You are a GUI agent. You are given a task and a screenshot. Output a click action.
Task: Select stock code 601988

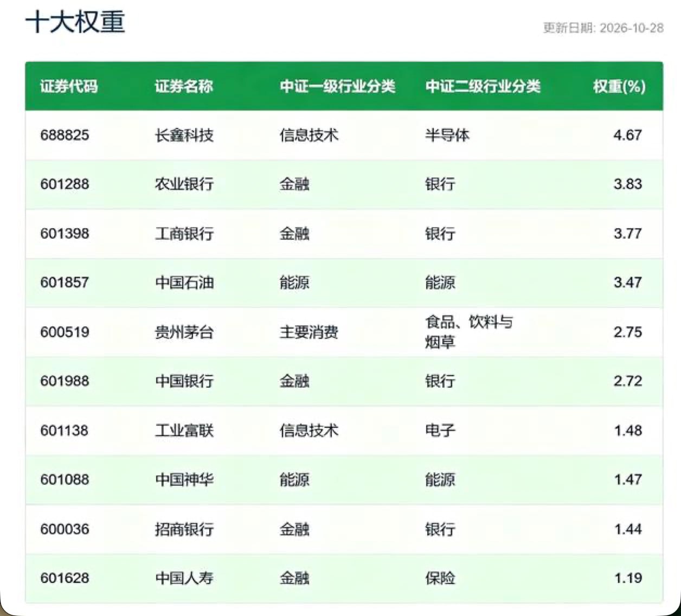(x=65, y=381)
